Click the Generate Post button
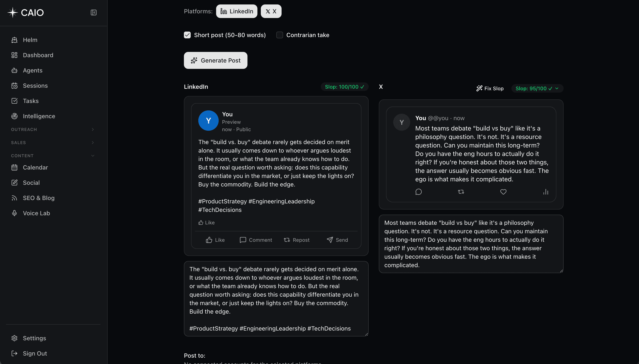The width and height of the screenshot is (639, 364). (215, 60)
